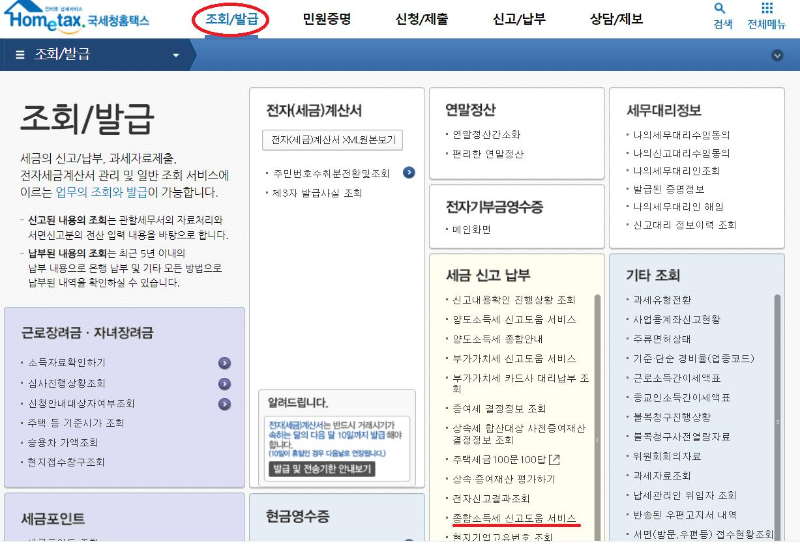The width and height of the screenshot is (800, 544).
Task: Open 위원회회의자료 link
Action: pos(667,456)
